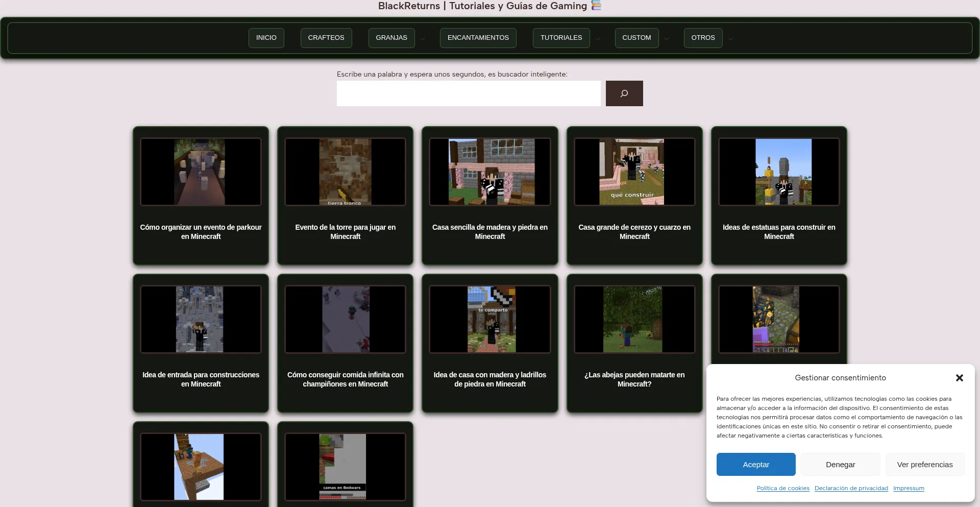The image size is (980, 507).
Task: Open the camas en Bedwars thumbnail
Action: (x=345, y=467)
